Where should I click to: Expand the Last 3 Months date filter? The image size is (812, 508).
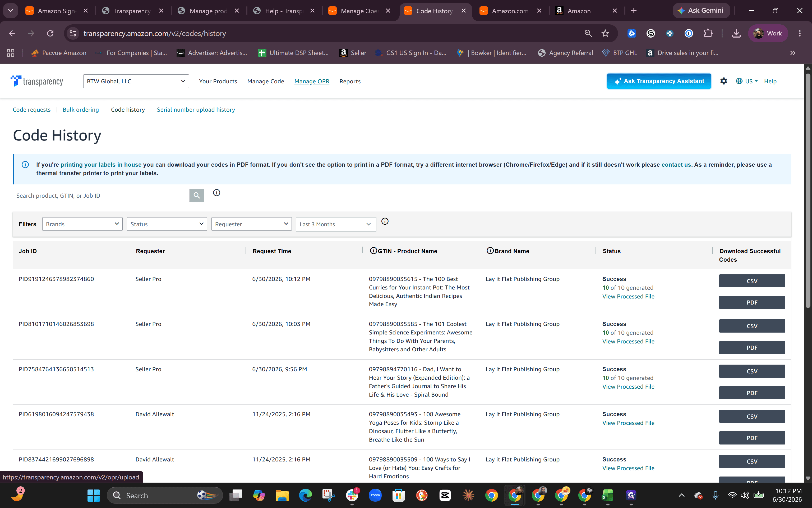(336, 224)
